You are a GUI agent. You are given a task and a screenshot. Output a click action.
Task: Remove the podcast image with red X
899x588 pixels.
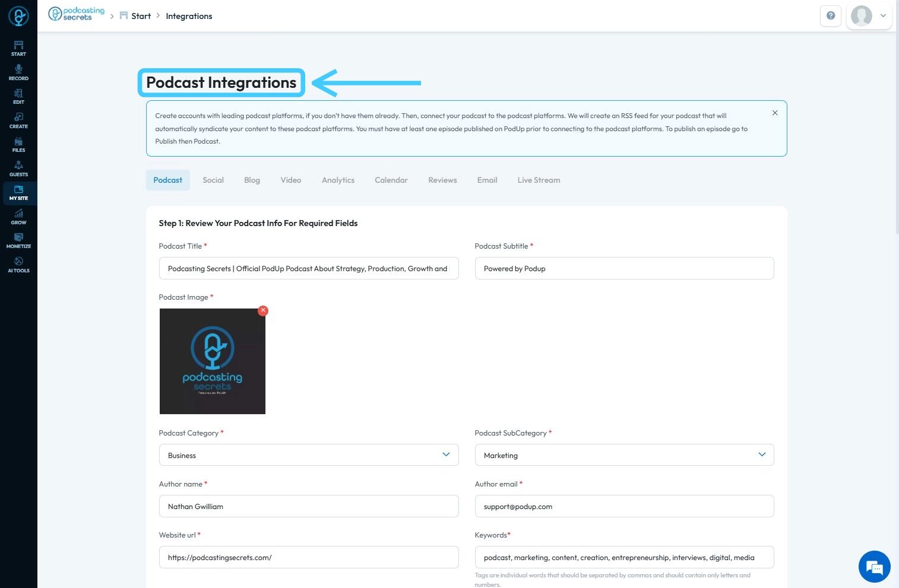click(x=263, y=310)
